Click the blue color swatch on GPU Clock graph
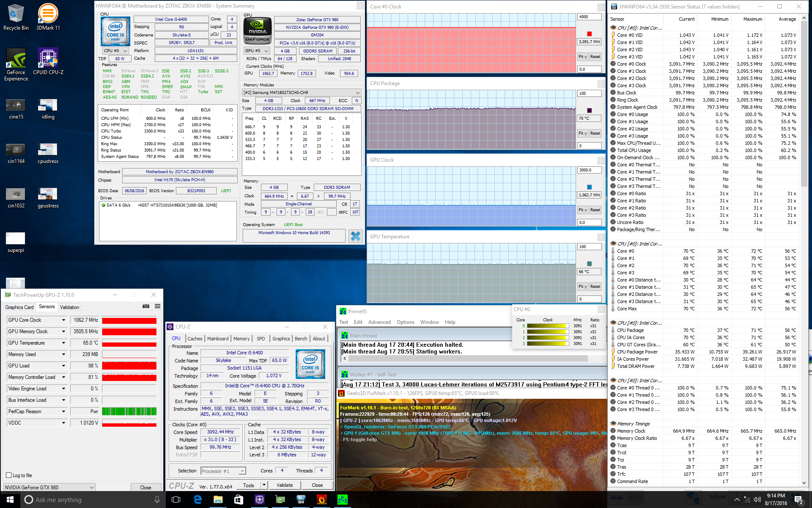 click(589, 187)
